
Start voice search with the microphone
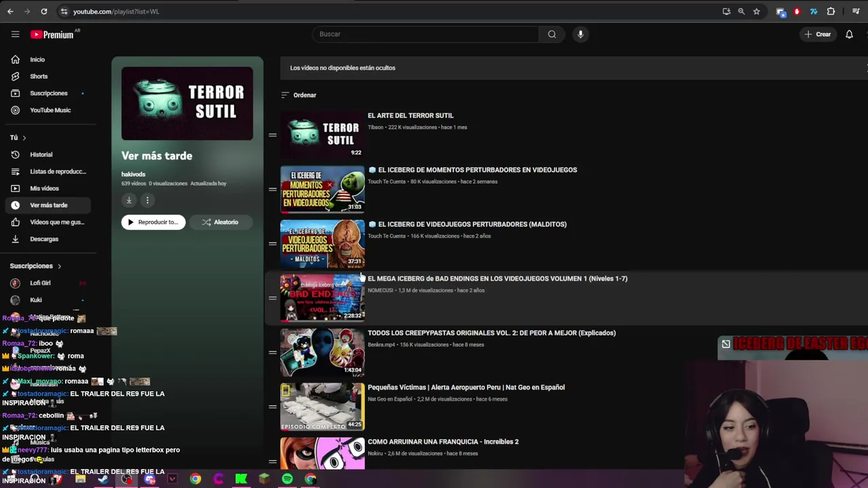[580, 34]
